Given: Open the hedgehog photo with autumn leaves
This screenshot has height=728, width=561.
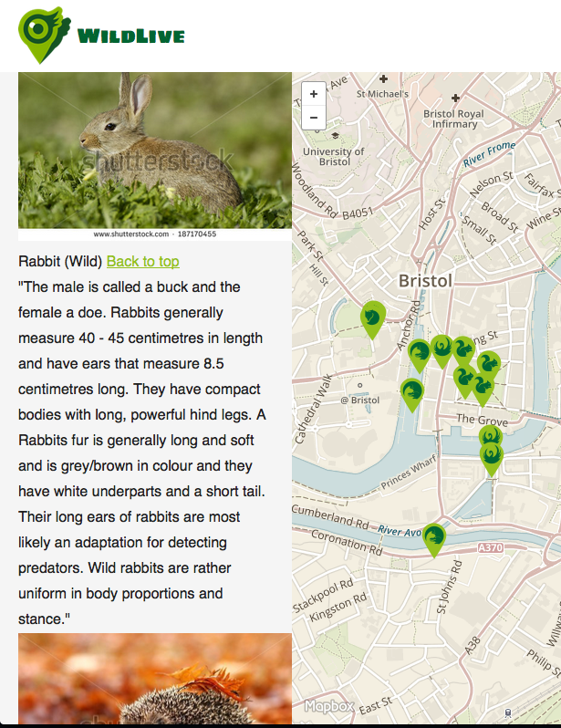Looking at the screenshot, I should pos(155,679).
